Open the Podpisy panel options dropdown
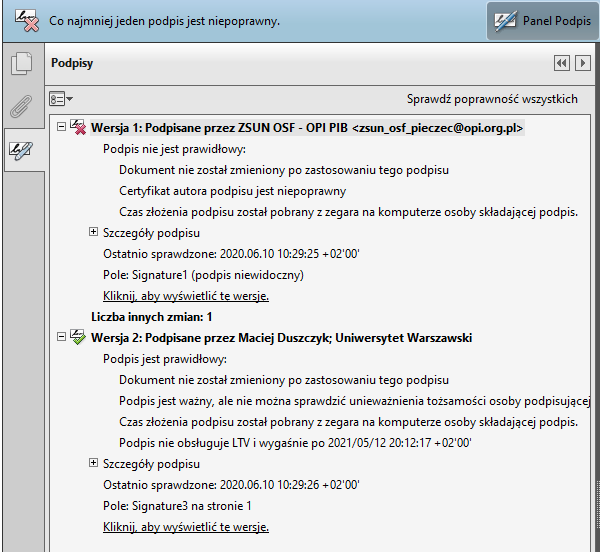The width and height of the screenshot is (600, 552). tap(61, 99)
